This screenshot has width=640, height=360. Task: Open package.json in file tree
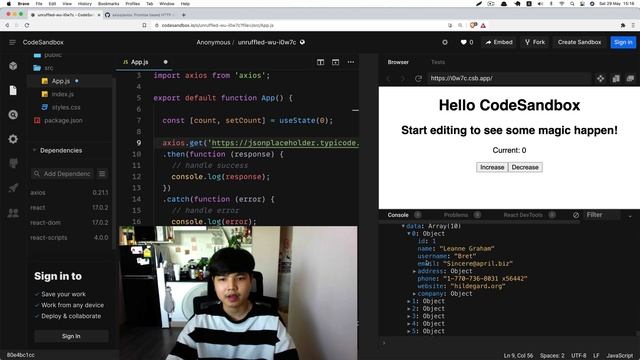pos(63,120)
